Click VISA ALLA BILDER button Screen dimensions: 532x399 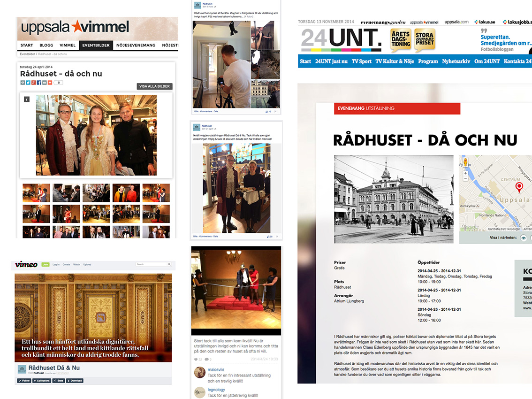(x=154, y=86)
